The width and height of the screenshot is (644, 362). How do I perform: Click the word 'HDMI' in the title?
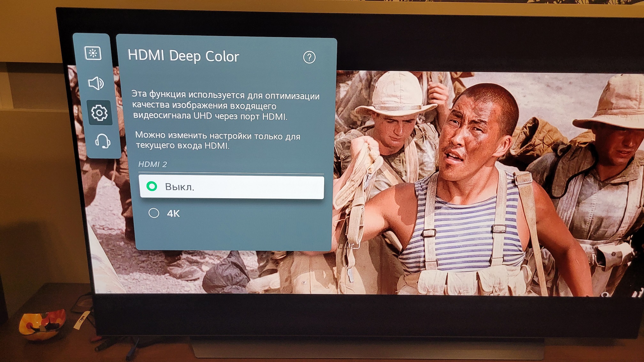pyautogui.click(x=146, y=55)
